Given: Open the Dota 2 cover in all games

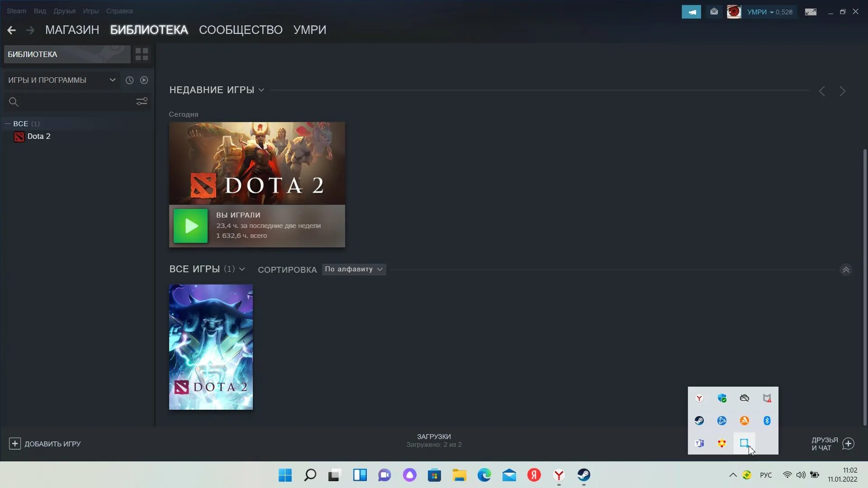Looking at the screenshot, I should pos(211,347).
